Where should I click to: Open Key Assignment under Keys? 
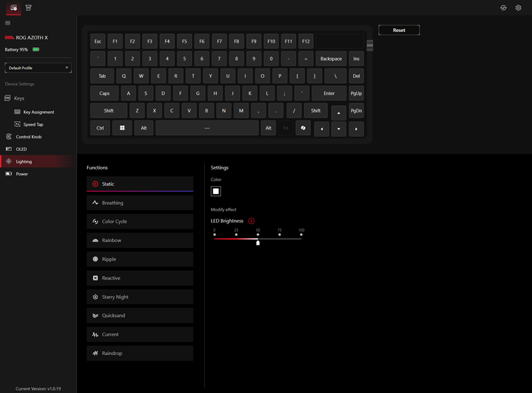pos(39,112)
